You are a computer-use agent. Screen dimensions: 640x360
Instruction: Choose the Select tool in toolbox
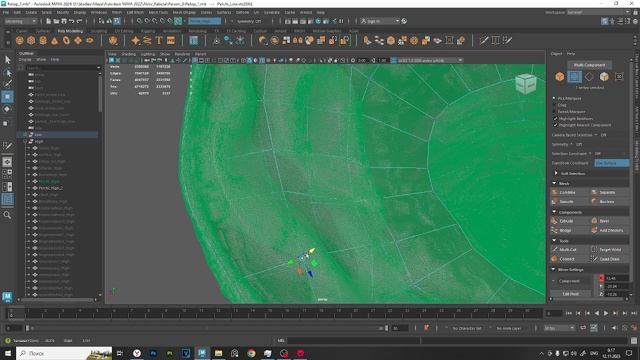point(7,60)
